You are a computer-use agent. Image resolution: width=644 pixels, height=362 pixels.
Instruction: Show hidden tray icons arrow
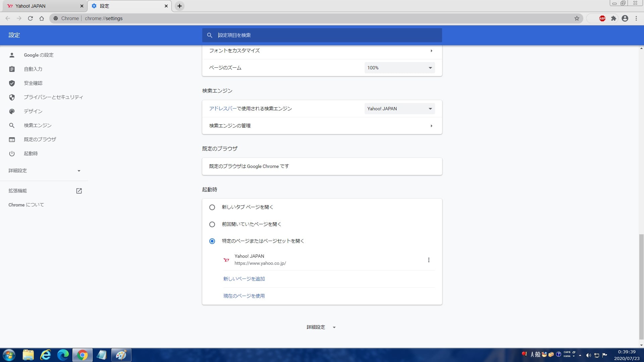tap(580, 355)
